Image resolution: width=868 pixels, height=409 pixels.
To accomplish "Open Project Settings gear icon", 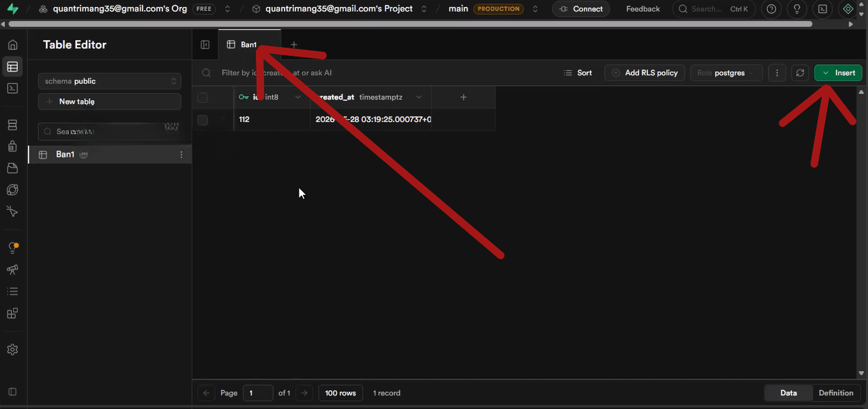I will click(12, 350).
